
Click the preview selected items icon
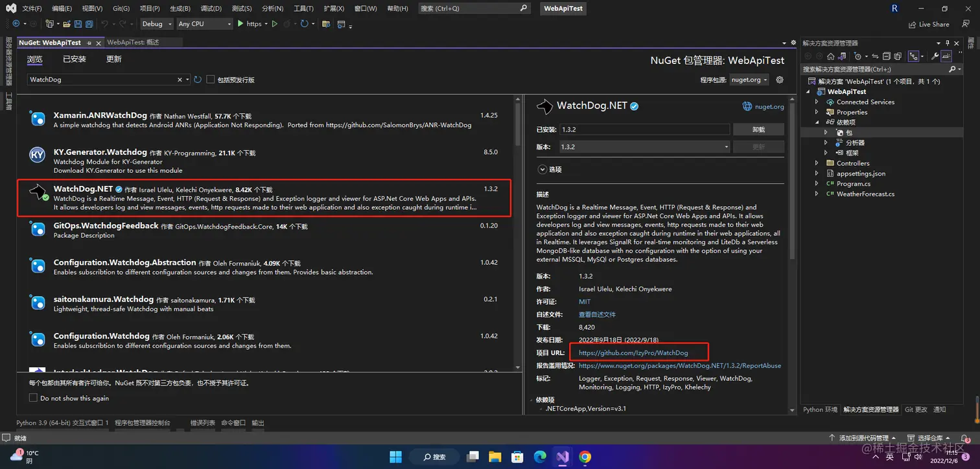(x=946, y=56)
